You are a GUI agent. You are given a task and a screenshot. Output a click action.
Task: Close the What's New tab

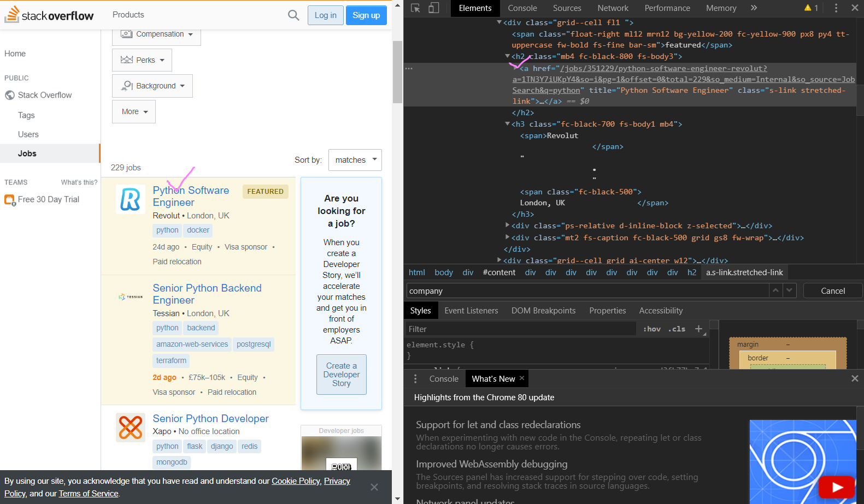pyautogui.click(x=522, y=378)
